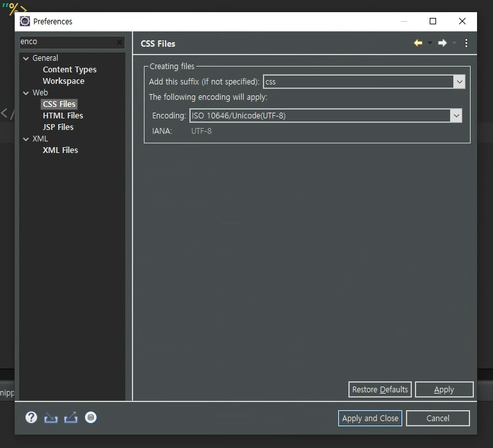This screenshot has height=448, width=493.
Task: Click the Help question mark icon
Action: [x=31, y=417]
